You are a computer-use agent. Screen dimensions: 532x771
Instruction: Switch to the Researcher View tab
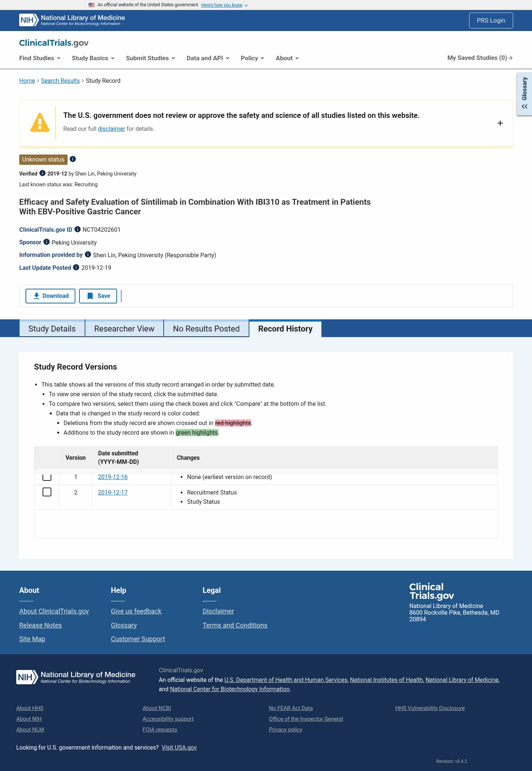point(124,329)
